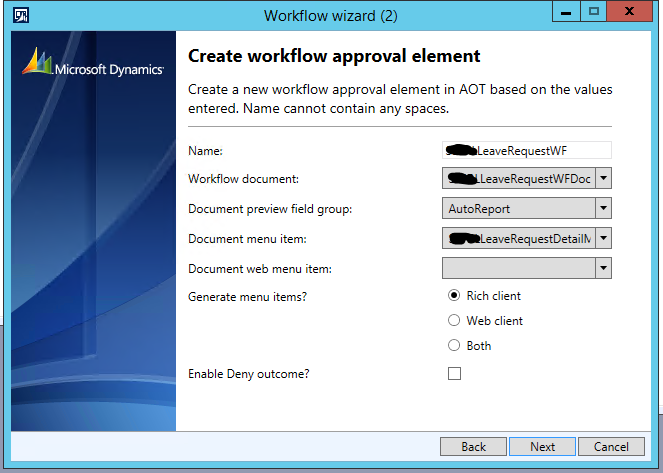Click the 'Create workflow approval element' heading
This screenshot has width=663, height=473.
pyautogui.click(x=334, y=56)
